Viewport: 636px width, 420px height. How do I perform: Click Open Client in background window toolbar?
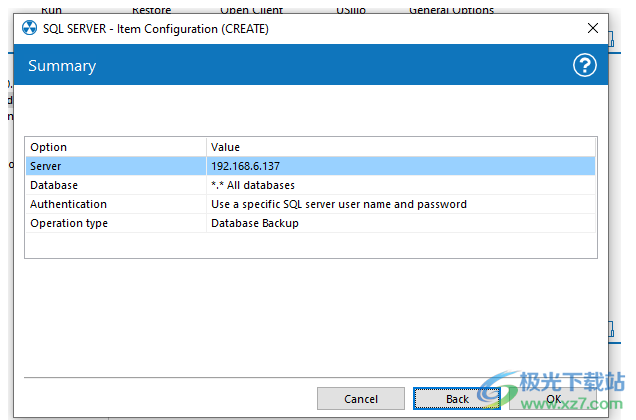[251, 9]
